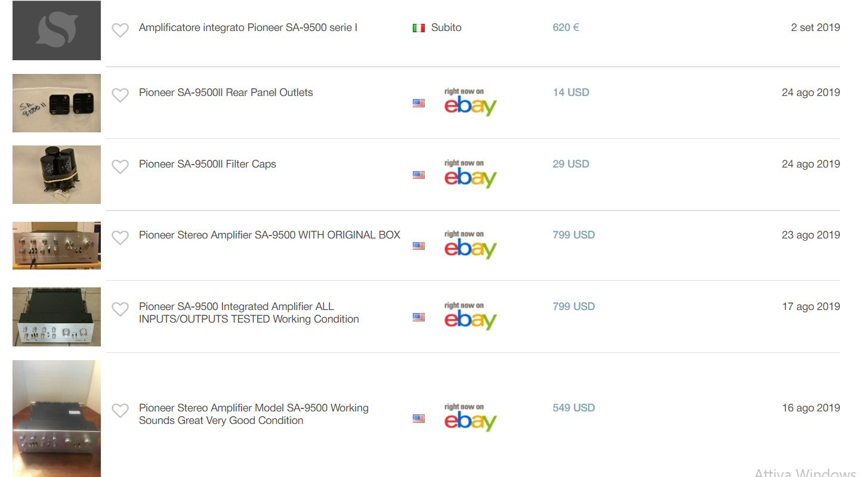This screenshot has height=477, width=868.
Task: Favorite the Subito SA-9500 serie I listing
Action: (x=120, y=30)
